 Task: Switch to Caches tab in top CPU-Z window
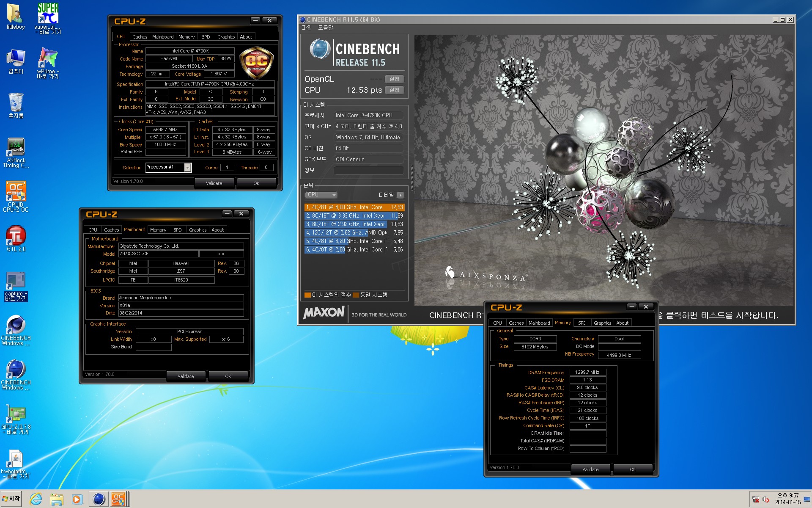140,37
